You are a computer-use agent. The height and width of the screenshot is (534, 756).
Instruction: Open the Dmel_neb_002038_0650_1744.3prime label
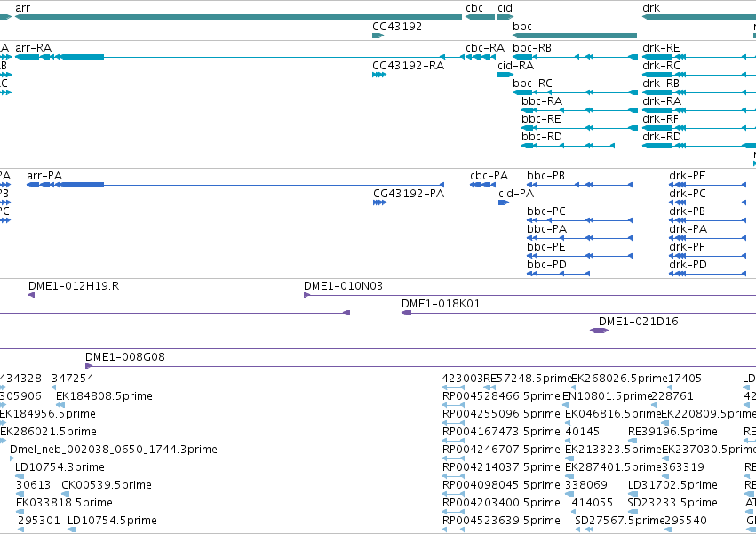pos(114,450)
